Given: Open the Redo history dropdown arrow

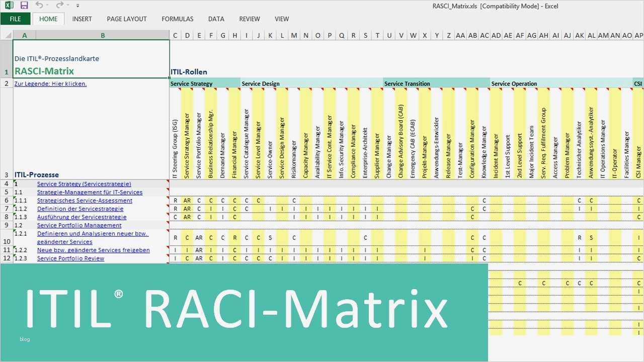Looking at the screenshot, I should tap(68, 6).
